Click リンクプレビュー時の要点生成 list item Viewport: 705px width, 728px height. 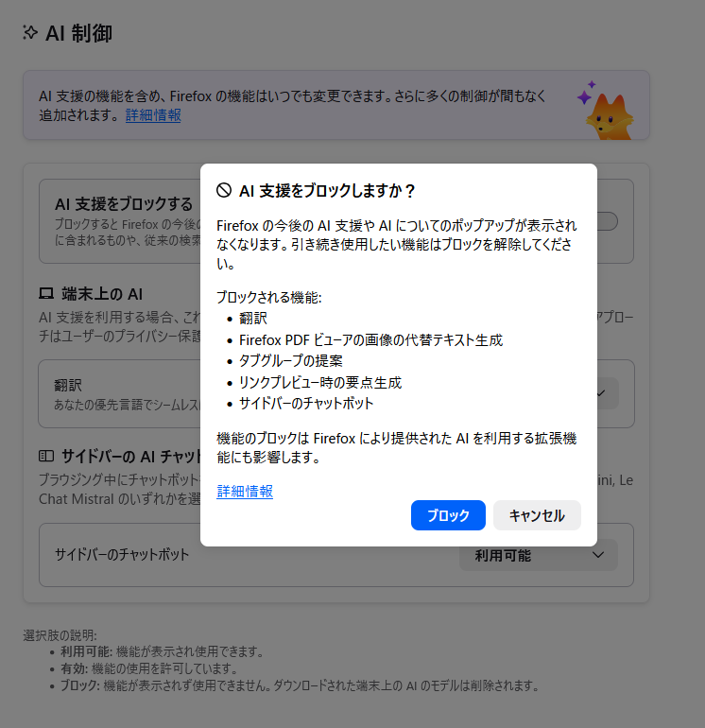(x=320, y=382)
